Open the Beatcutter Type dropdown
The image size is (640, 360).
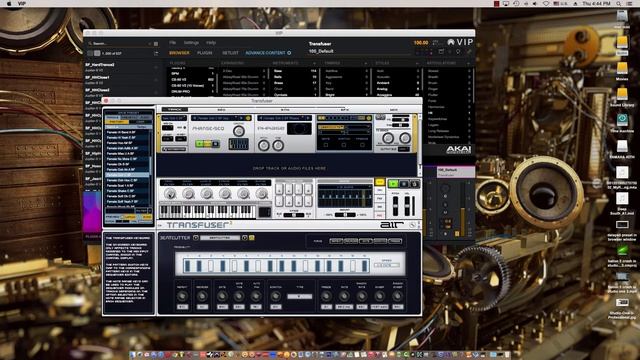click(x=300, y=297)
